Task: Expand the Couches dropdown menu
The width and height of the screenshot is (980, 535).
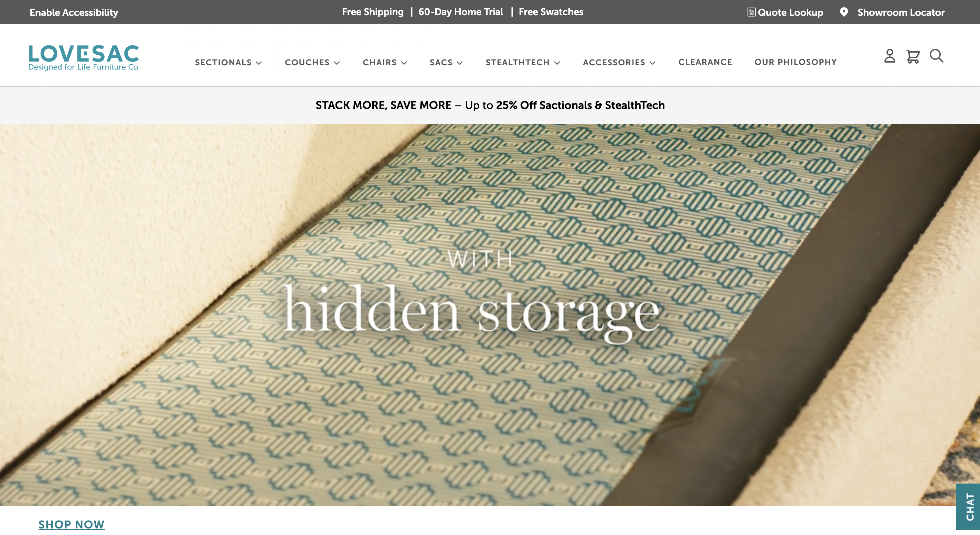Action: (312, 62)
